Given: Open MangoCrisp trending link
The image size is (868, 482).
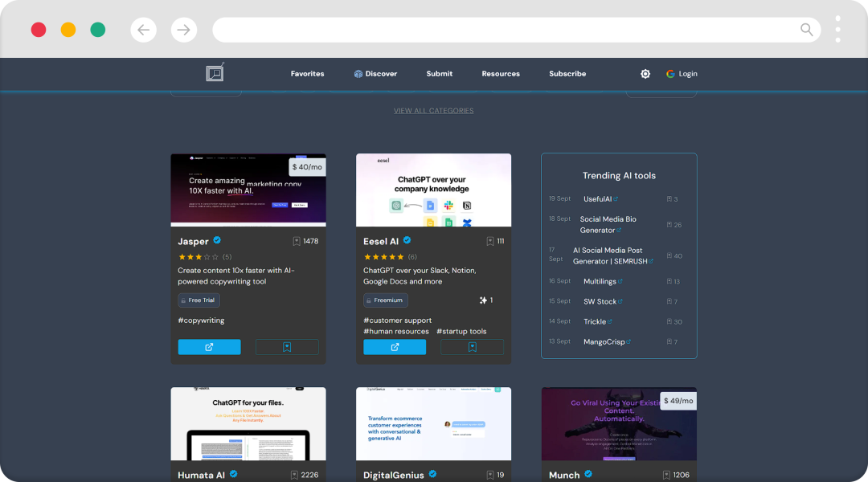Looking at the screenshot, I should [608, 342].
